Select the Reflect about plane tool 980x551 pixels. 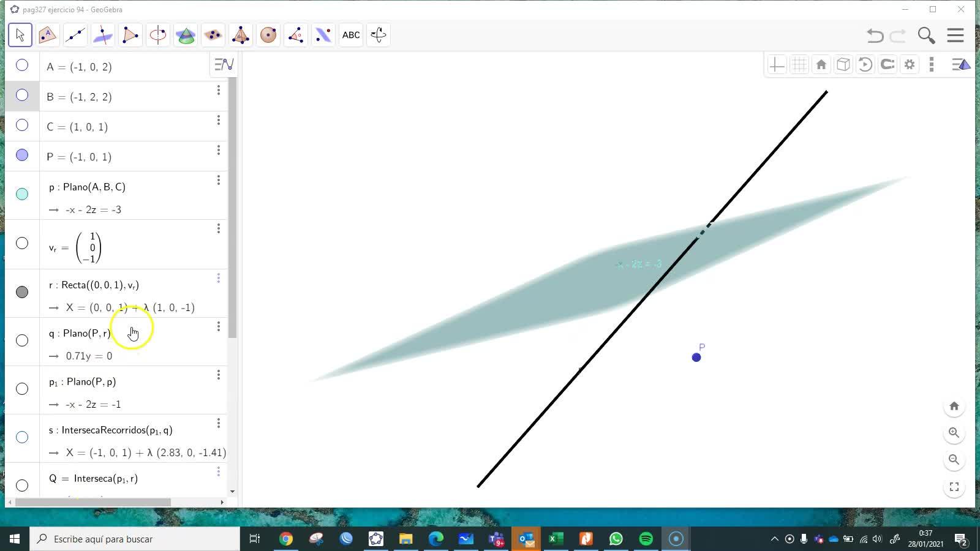[x=323, y=35]
